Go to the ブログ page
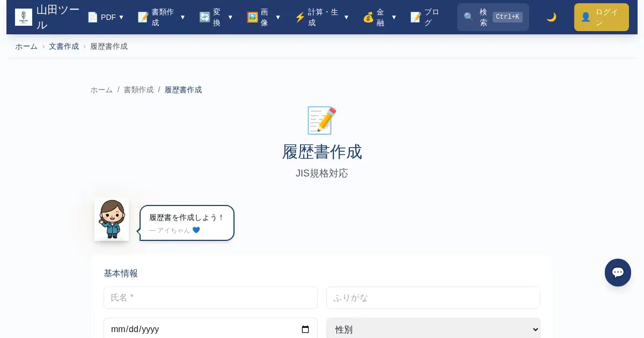 coord(425,17)
